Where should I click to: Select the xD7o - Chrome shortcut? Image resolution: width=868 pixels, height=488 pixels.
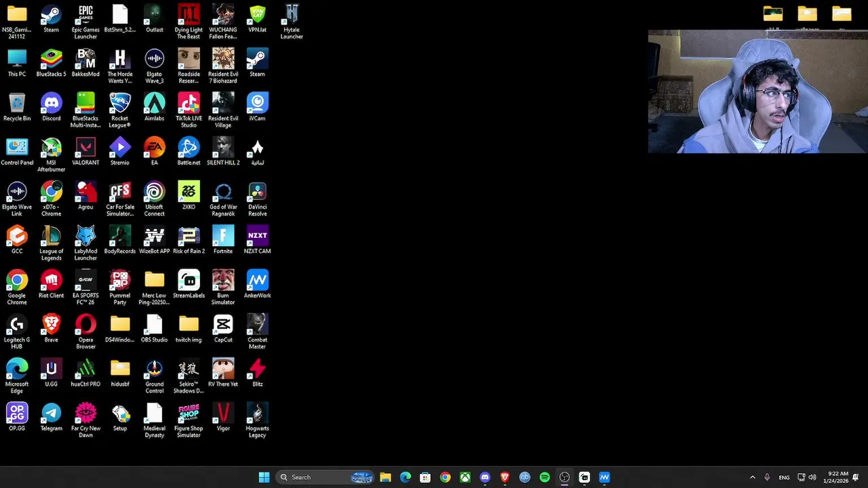52,199
